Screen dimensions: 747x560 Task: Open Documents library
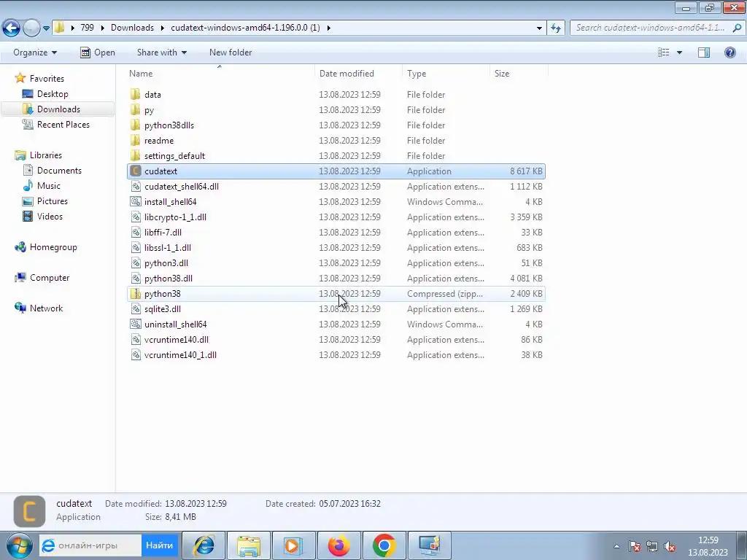(59, 171)
